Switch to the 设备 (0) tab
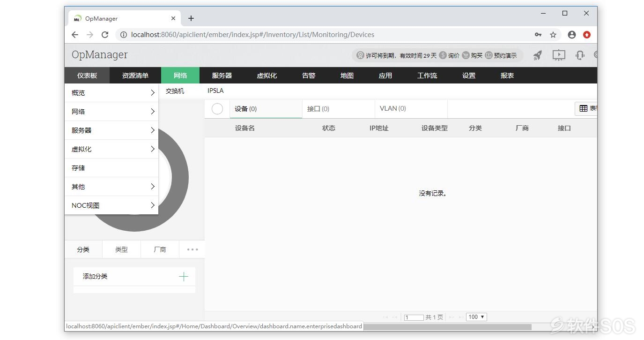Image resolution: width=644 pixels, height=340 pixels. pyautogui.click(x=266, y=109)
